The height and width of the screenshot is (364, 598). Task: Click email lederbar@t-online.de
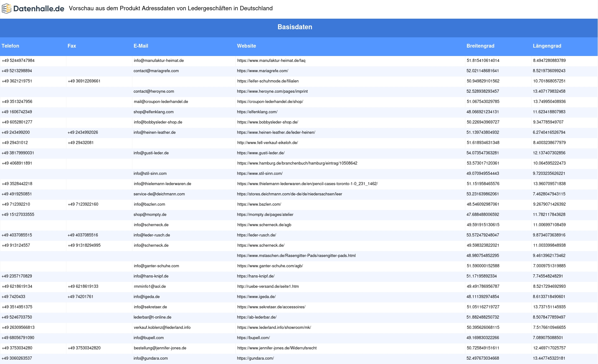[x=152, y=317]
